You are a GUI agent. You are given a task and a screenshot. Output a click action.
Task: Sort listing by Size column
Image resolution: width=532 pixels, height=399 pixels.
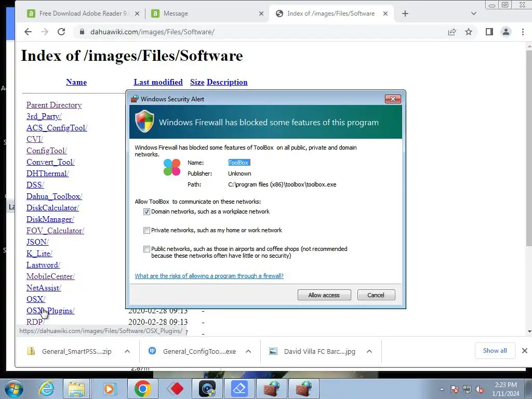click(x=197, y=82)
